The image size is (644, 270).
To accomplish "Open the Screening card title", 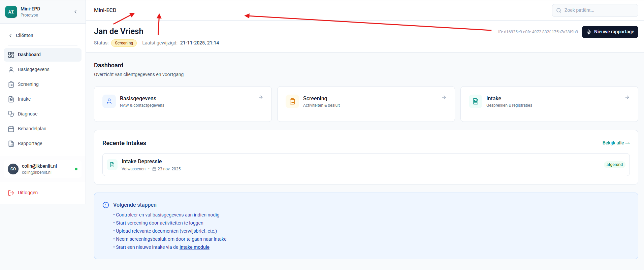I will point(315,99).
